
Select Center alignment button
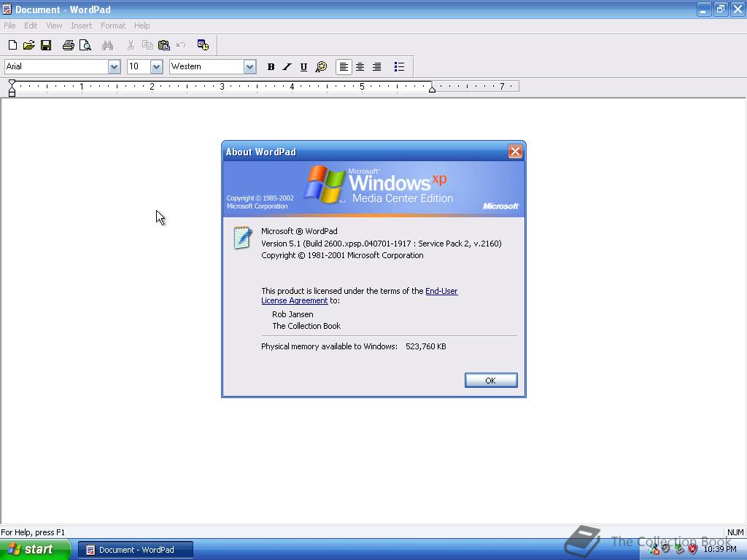click(360, 66)
